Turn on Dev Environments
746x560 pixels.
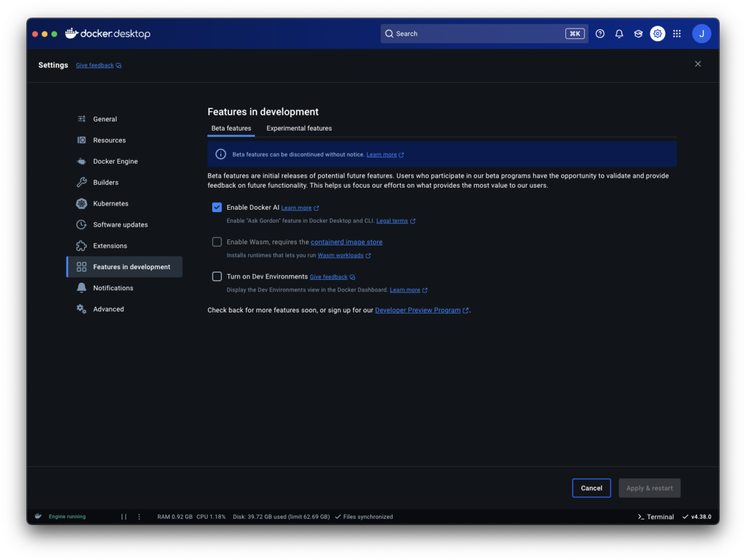(x=217, y=276)
